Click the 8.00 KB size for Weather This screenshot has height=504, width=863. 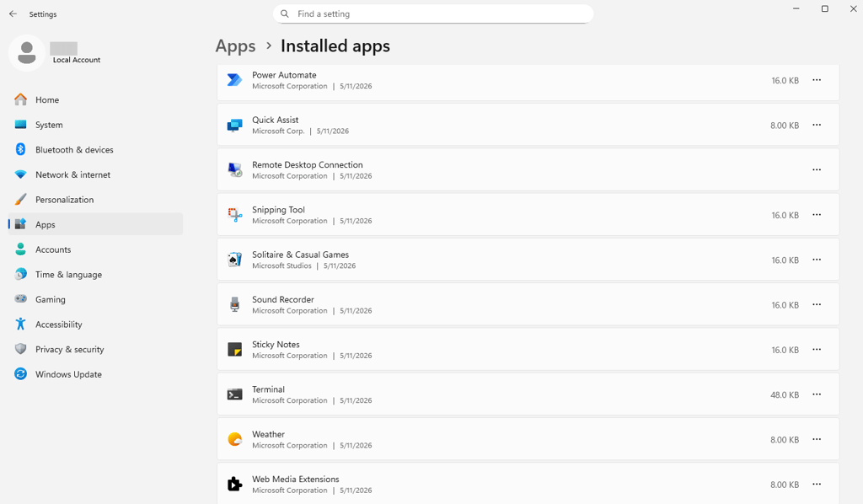pyautogui.click(x=785, y=440)
